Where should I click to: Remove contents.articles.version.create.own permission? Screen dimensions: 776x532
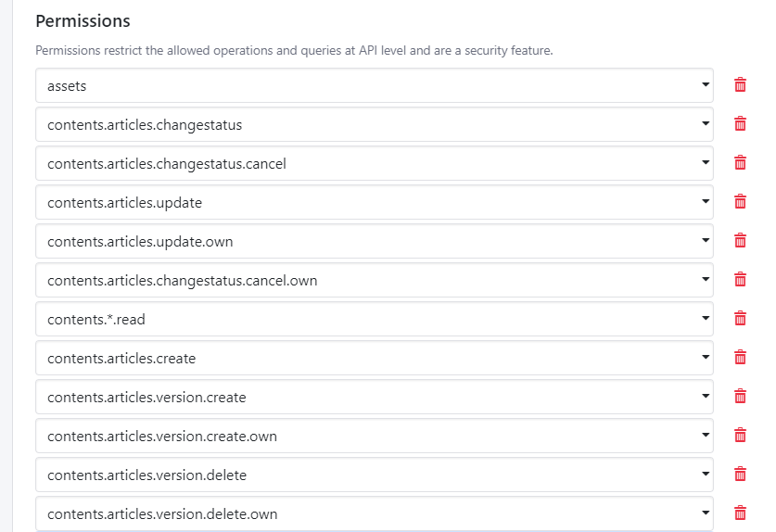point(740,436)
